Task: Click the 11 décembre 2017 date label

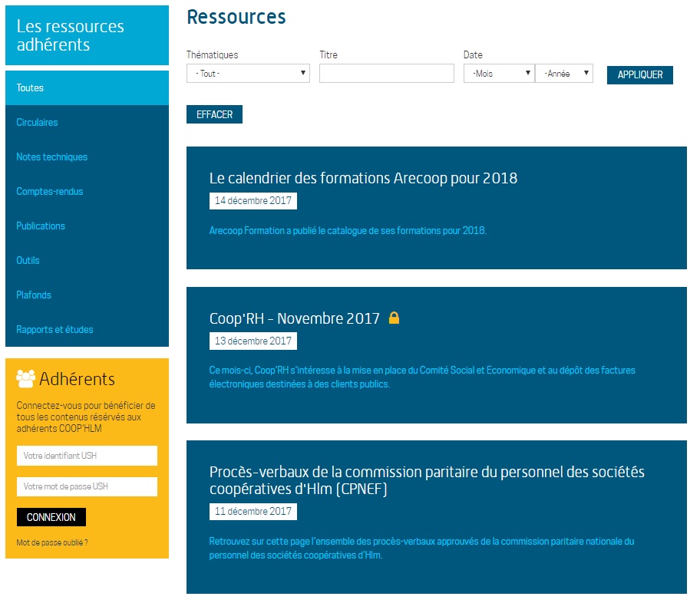Action: pos(253,512)
